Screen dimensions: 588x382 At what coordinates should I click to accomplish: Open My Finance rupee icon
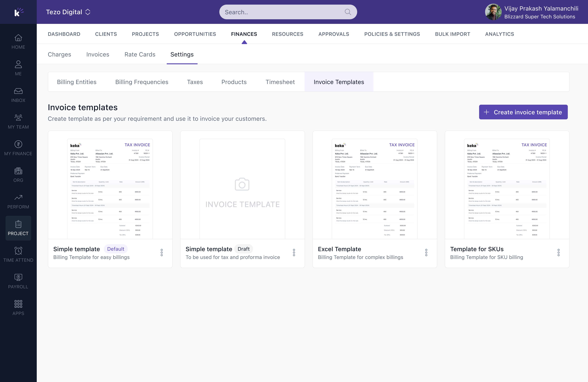click(x=18, y=144)
